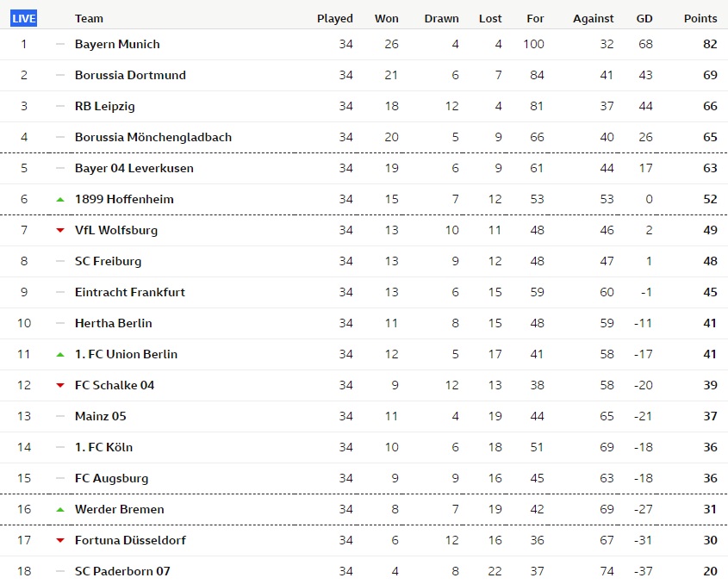The width and height of the screenshot is (728, 584).
Task: Open the SC Paderborn 07 team link
Action: click(122, 571)
